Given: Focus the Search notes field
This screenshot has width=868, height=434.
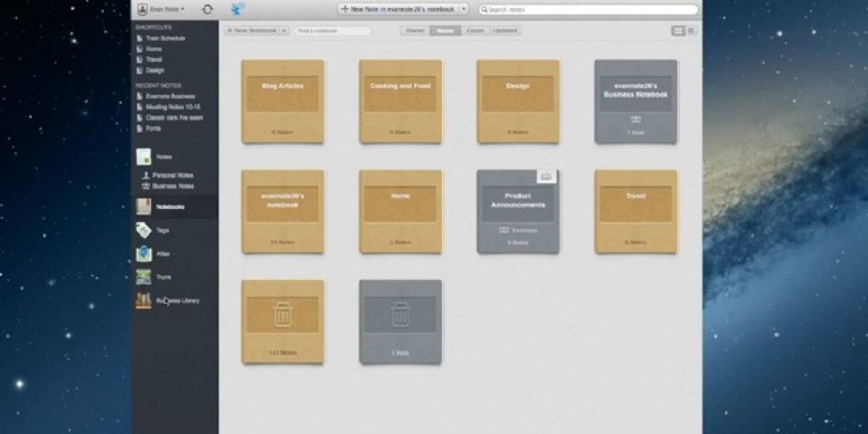Looking at the screenshot, I should point(588,9).
